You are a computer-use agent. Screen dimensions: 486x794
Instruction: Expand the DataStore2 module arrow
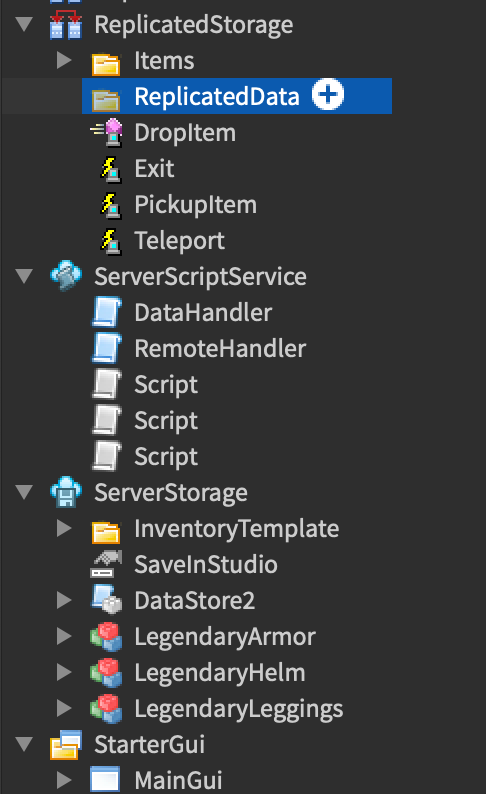point(64,600)
